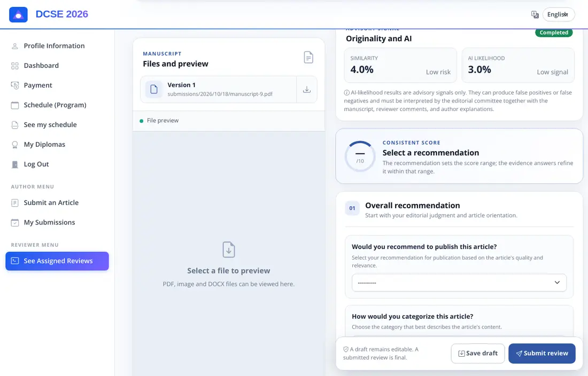Submit the review

point(542,354)
